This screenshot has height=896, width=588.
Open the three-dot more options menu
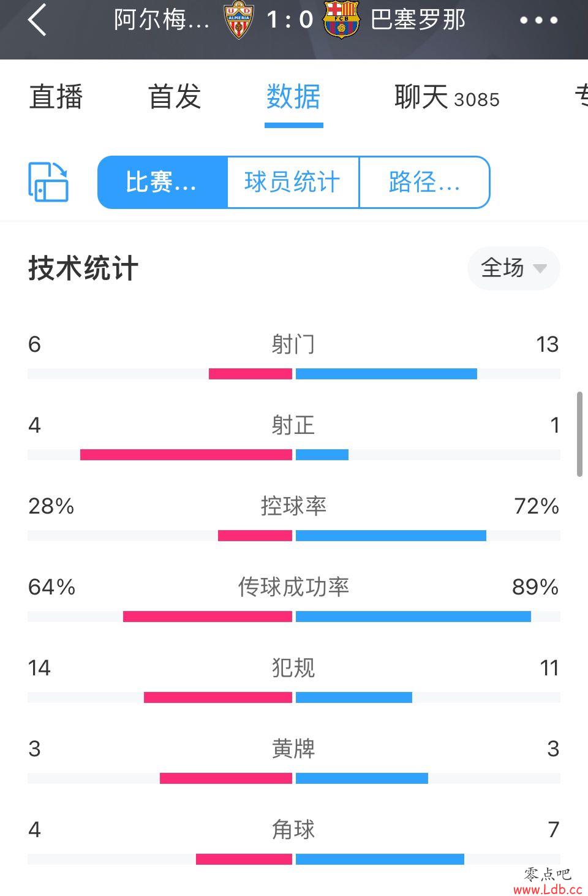click(x=538, y=20)
